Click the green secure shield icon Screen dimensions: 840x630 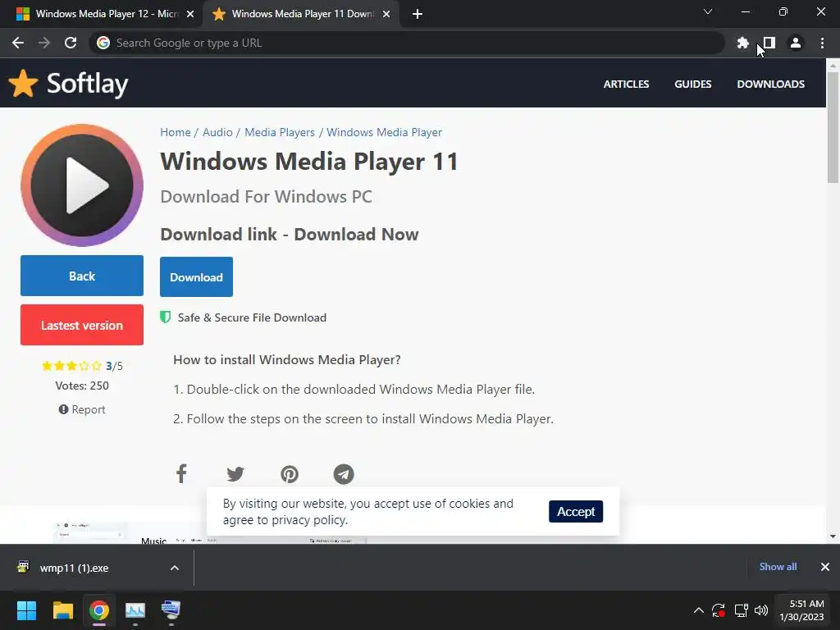tap(166, 317)
